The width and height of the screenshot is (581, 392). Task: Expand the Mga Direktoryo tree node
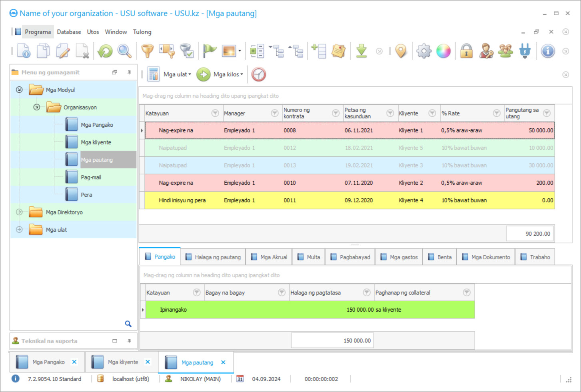[x=19, y=212]
